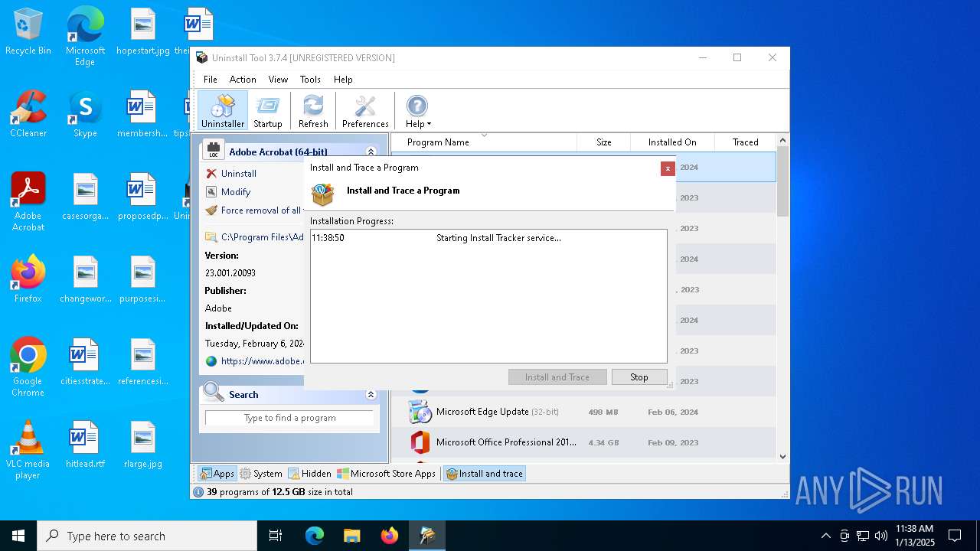This screenshot has height=551, width=980.
Task: Collapse the Adobe Acrobat details panel
Action: click(371, 152)
